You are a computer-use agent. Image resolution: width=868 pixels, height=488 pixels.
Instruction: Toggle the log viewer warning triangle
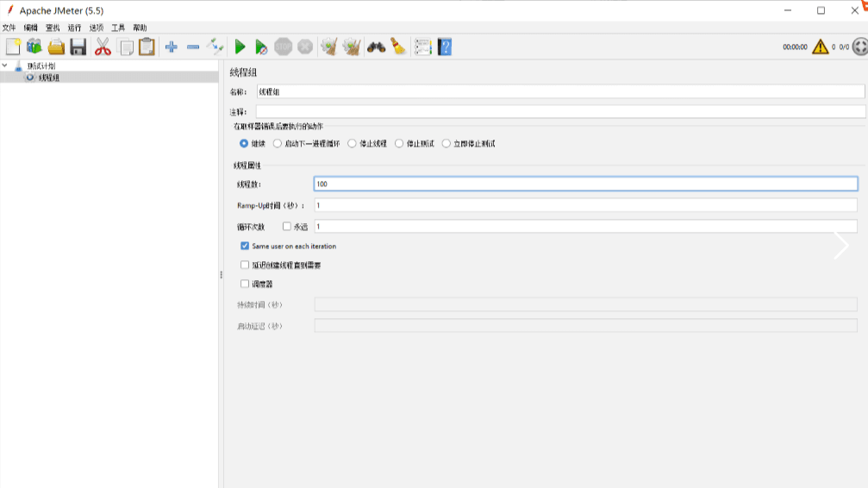(x=820, y=47)
